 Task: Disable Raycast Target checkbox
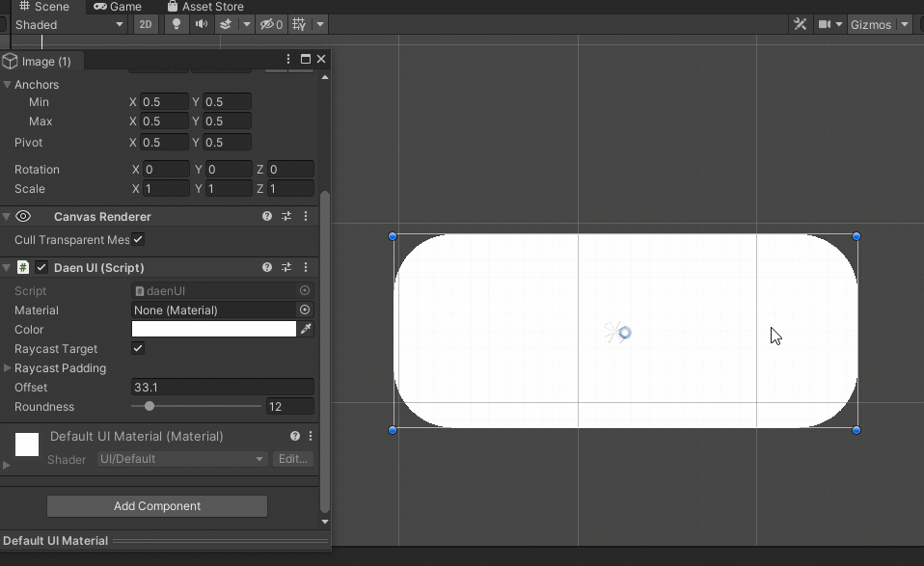point(138,349)
